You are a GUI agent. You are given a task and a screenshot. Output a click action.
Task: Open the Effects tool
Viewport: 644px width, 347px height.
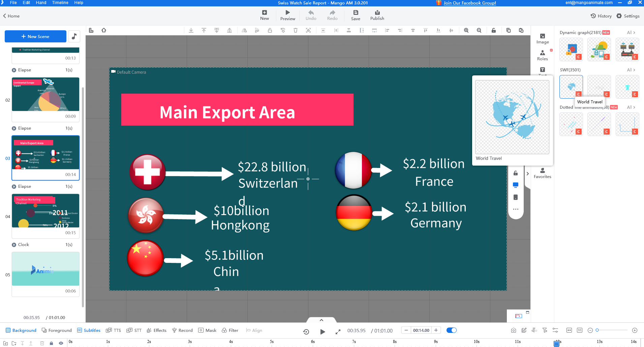click(x=156, y=330)
